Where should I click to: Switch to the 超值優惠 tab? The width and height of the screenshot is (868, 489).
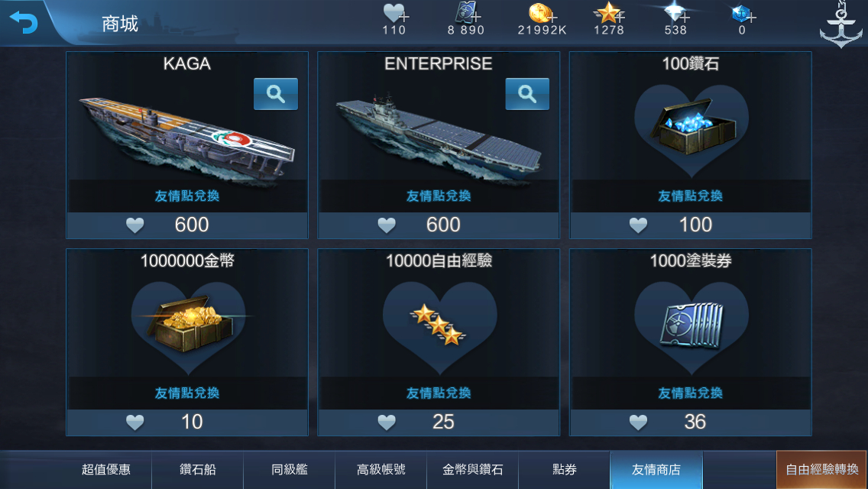point(105,470)
